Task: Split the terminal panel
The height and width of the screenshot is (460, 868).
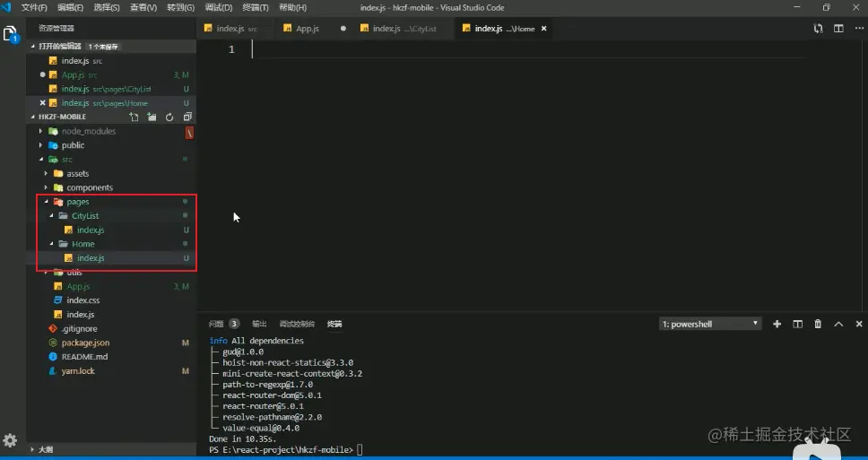Action: [798, 324]
